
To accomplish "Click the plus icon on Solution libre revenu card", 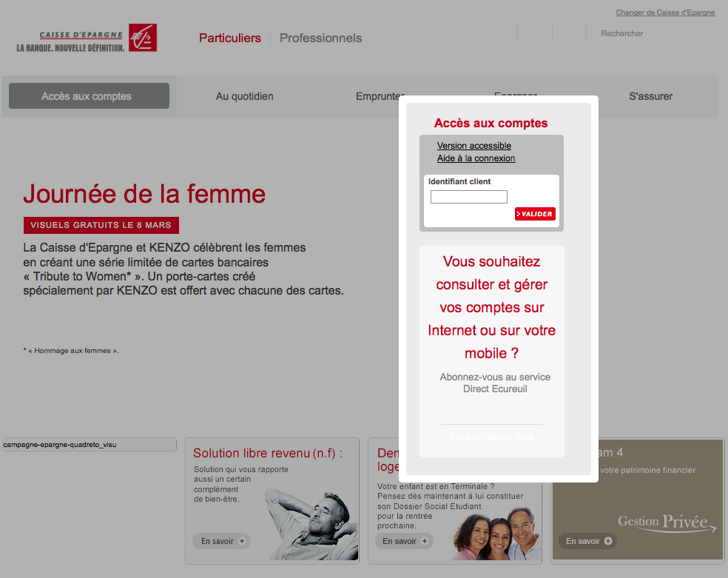I will pos(242,541).
